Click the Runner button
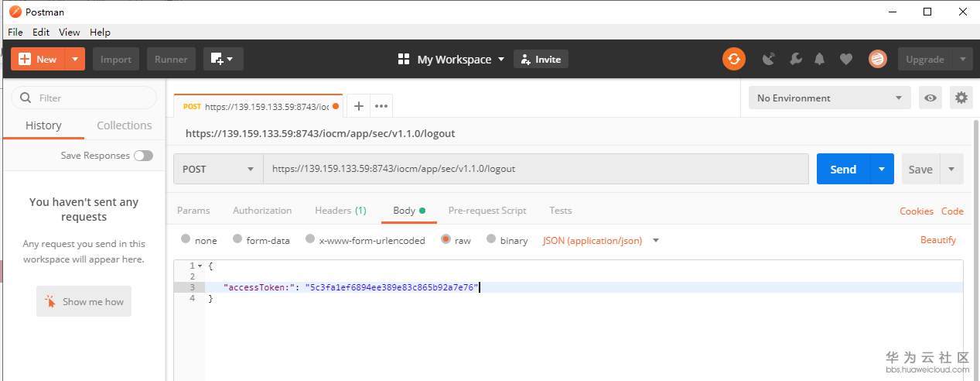Image resolution: width=980 pixels, height=381 pixels. pos(171,59)
